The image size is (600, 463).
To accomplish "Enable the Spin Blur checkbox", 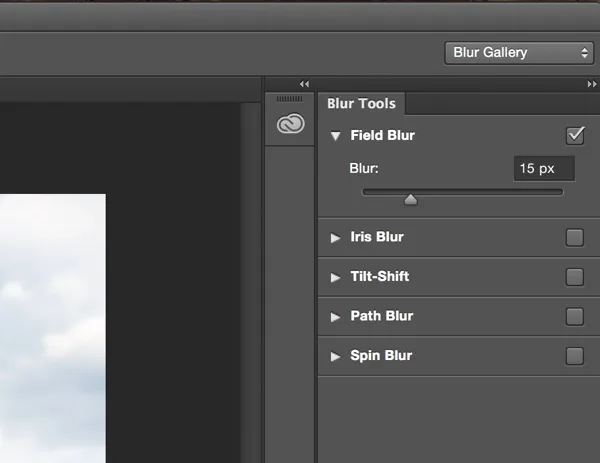I will pos(574,356).
